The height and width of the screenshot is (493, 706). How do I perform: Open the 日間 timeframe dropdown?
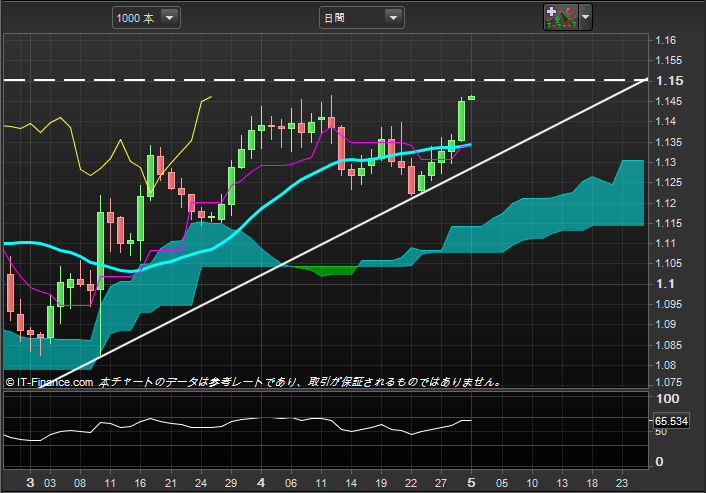coord(362,18)
